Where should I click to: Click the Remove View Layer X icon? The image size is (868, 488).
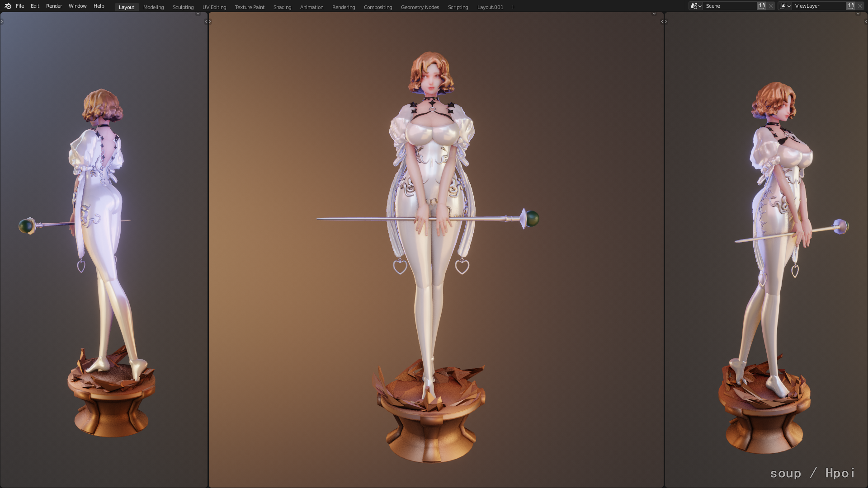coord(860,6)
